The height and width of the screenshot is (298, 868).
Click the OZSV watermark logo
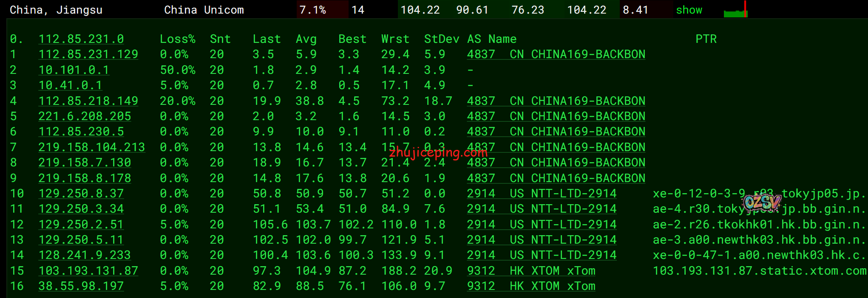pyautogui.click(x=762, y=202)
